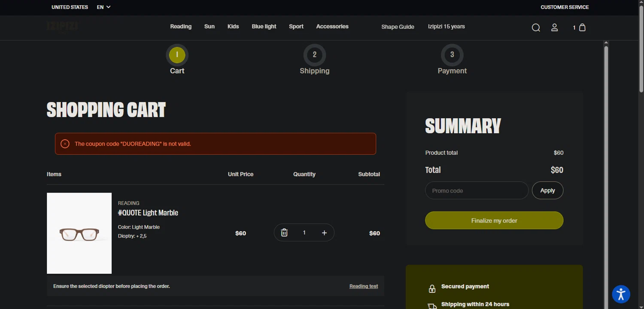This screenshot has width=644, height=309.
Task: Open the Reading test link
Action: (x=364, y=286)
